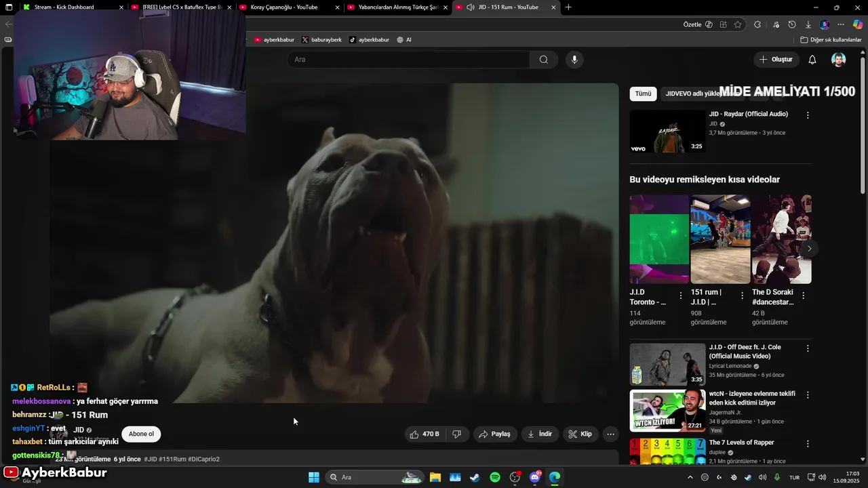Click the YouTube search magnifier button
Screen dimensions: 868x488
coord(543,60)
